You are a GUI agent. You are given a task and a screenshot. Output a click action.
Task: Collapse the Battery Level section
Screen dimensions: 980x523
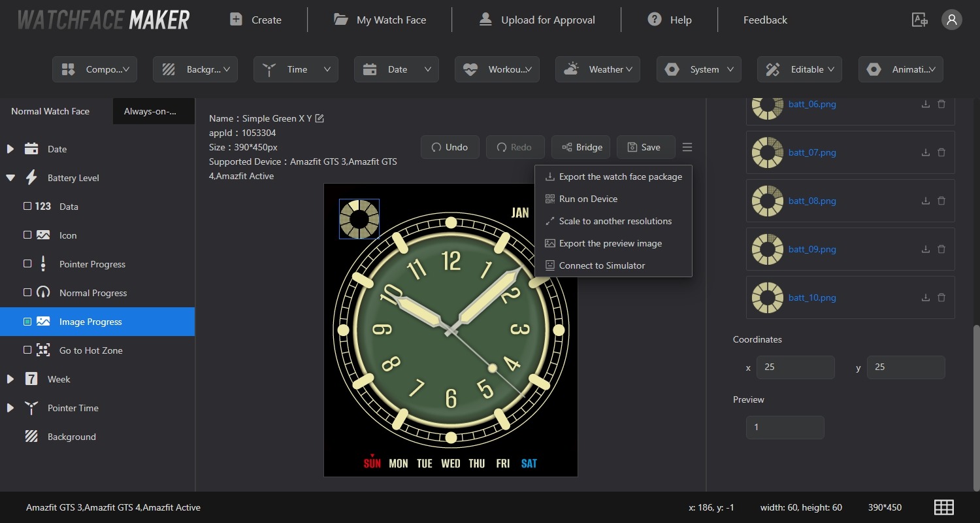[x=10, y=178]
